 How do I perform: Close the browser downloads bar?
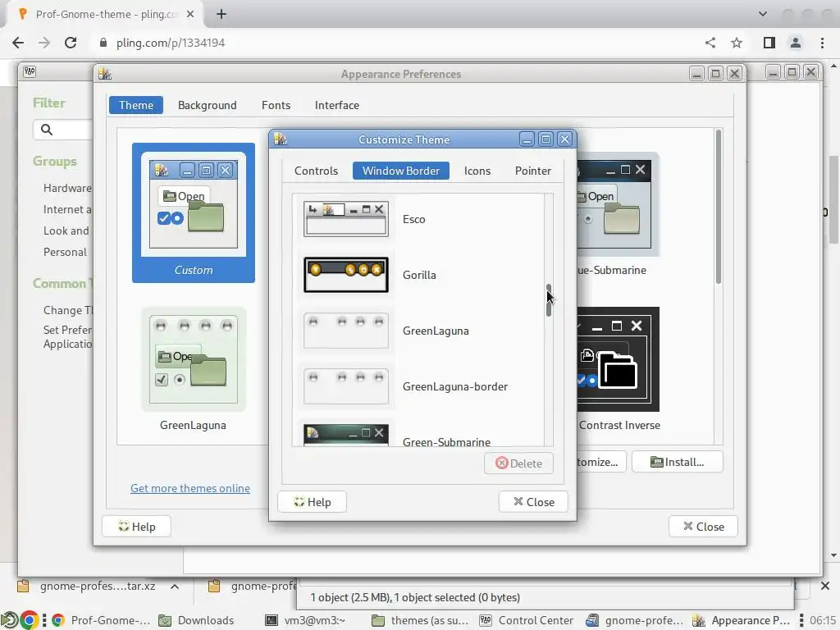(x=825, y=586)
